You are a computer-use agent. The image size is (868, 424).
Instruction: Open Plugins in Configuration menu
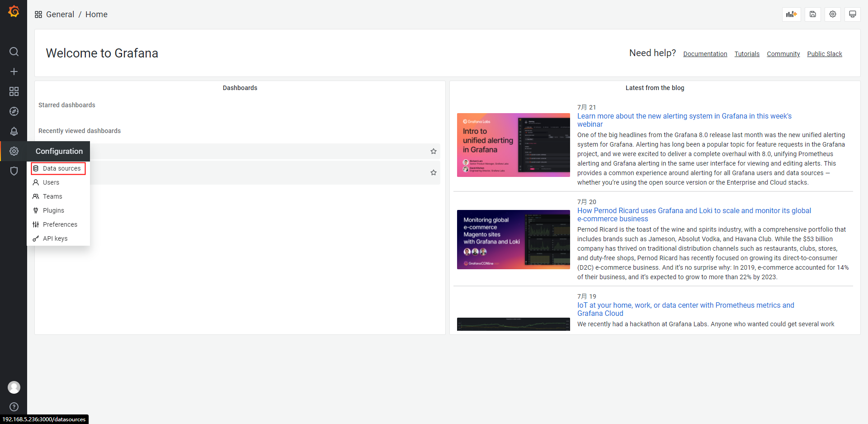point(58,210)
